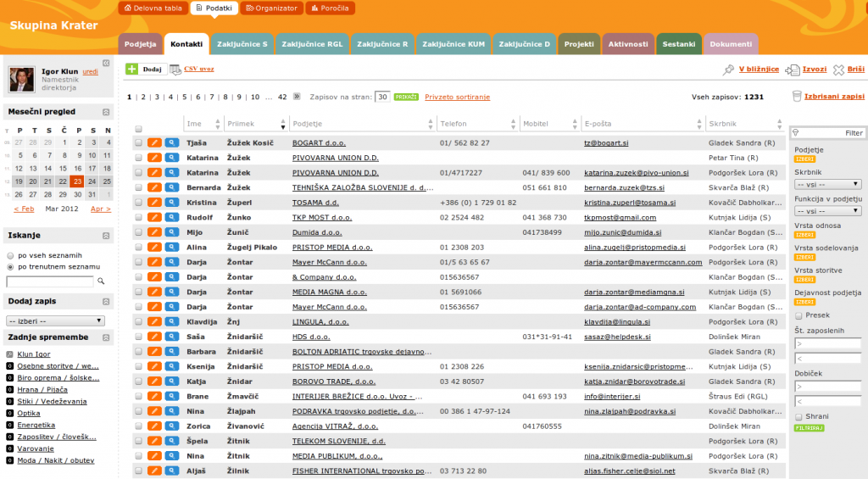868x479 pixels.
Task: Check the row for Klavdija Žnj
Action: [x=138, y=321]
